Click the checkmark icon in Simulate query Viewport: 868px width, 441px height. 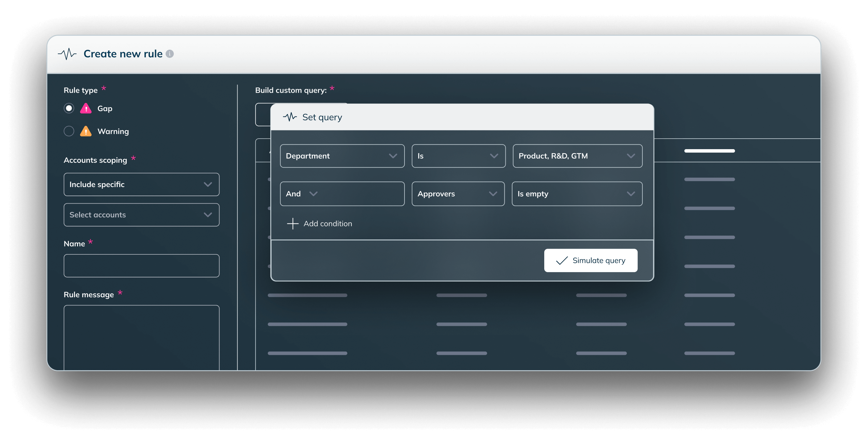[x=562, y=261]
